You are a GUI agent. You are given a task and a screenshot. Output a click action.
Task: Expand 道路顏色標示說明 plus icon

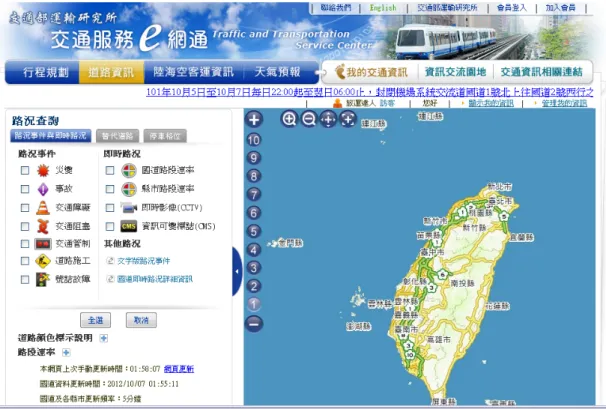104,338
